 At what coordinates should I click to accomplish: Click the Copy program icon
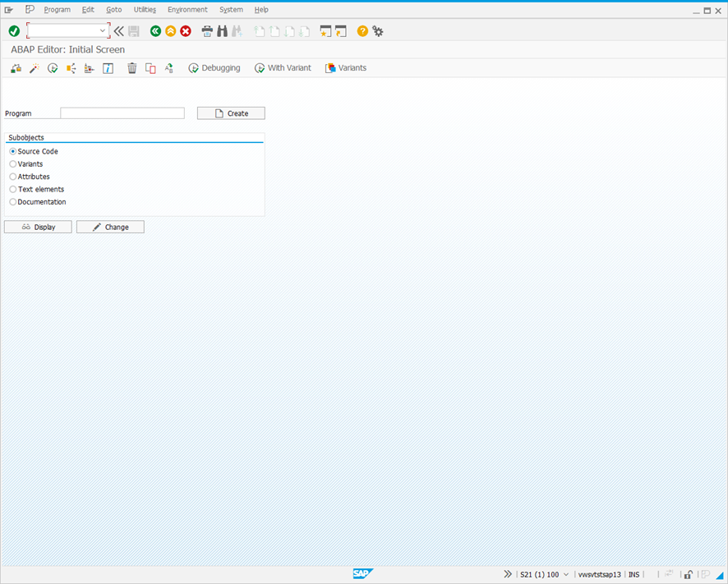coord(150,68)
